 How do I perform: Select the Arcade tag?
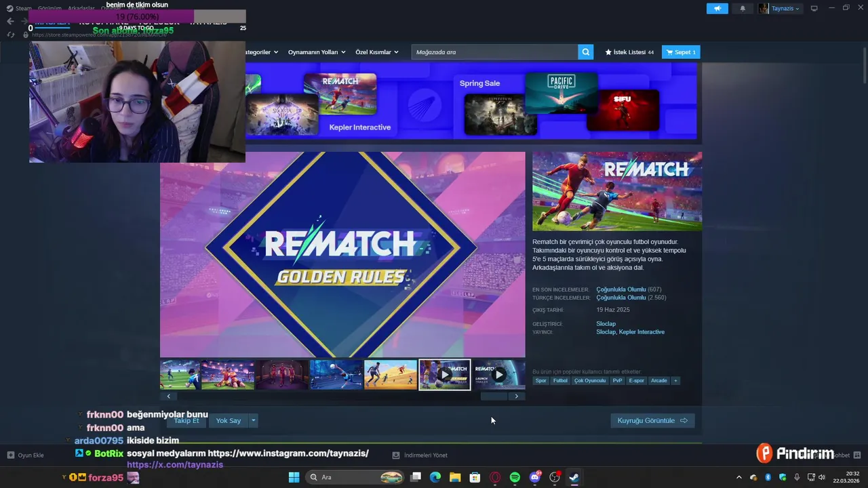tap(659, 381)
